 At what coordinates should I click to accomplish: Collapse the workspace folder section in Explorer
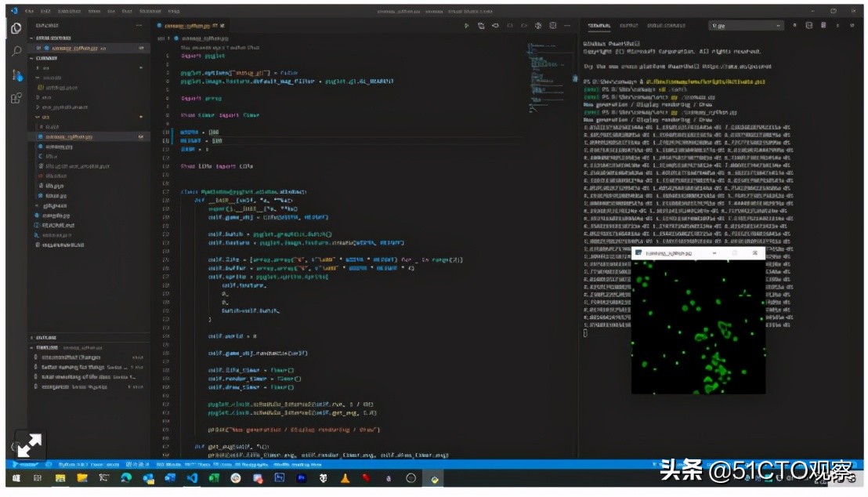[46, 58]
